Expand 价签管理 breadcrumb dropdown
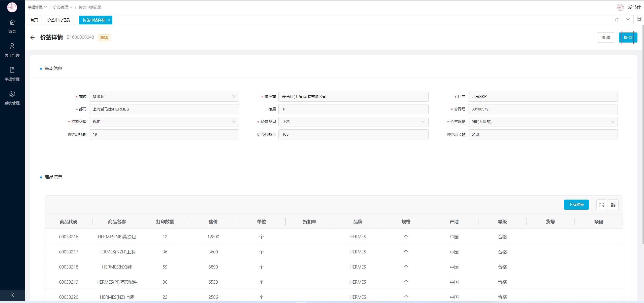This screenshot has height=303, width=644. tap(63, 7)
